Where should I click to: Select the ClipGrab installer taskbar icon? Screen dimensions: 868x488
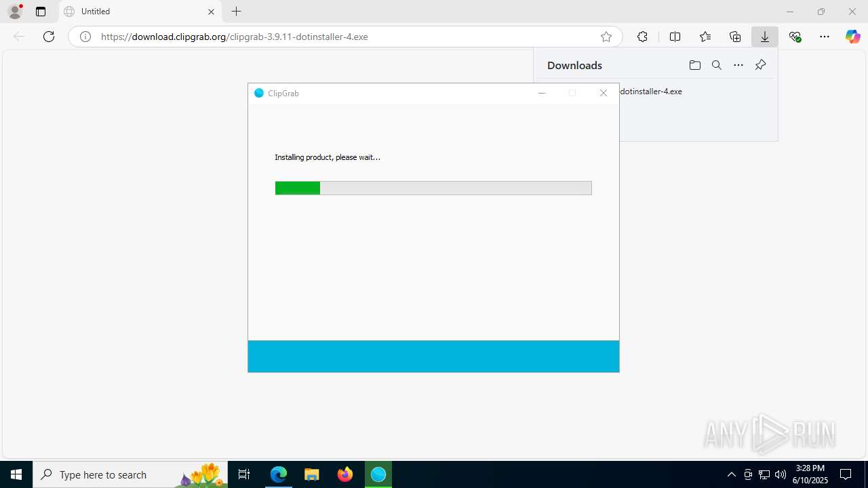pyautogui.click(x=378, y=474)
